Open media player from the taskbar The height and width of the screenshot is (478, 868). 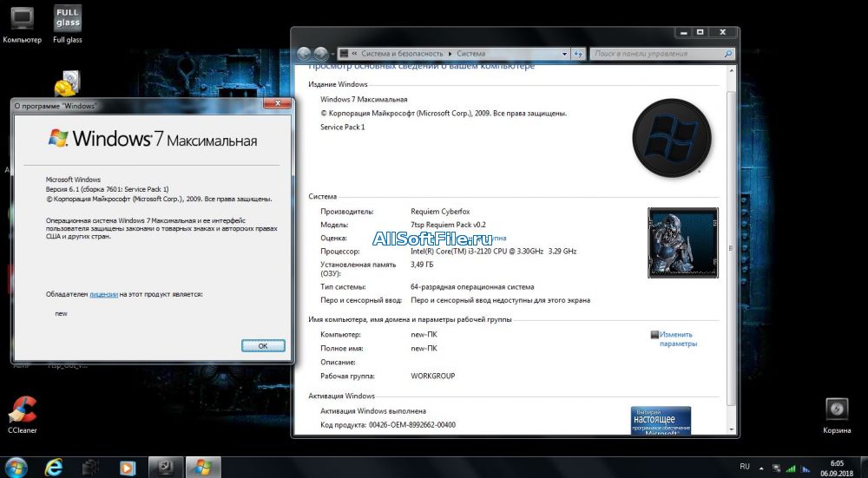[128, 467]
